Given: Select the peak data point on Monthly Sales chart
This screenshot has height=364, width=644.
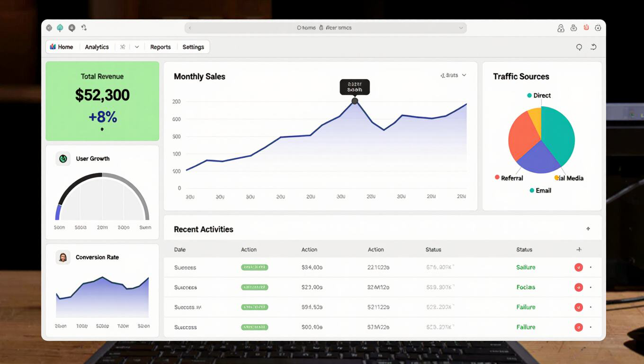Looking at the screenshot, I should click(x=355, y=101).
